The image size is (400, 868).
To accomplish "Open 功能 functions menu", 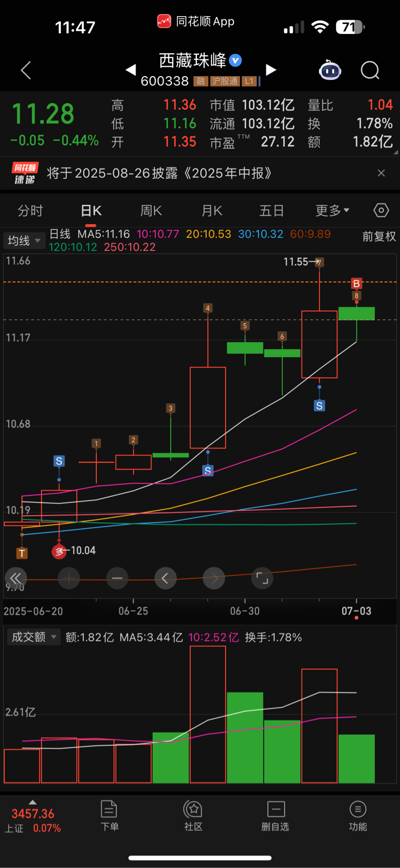I will pyautogui.click(x=358, y=816).
